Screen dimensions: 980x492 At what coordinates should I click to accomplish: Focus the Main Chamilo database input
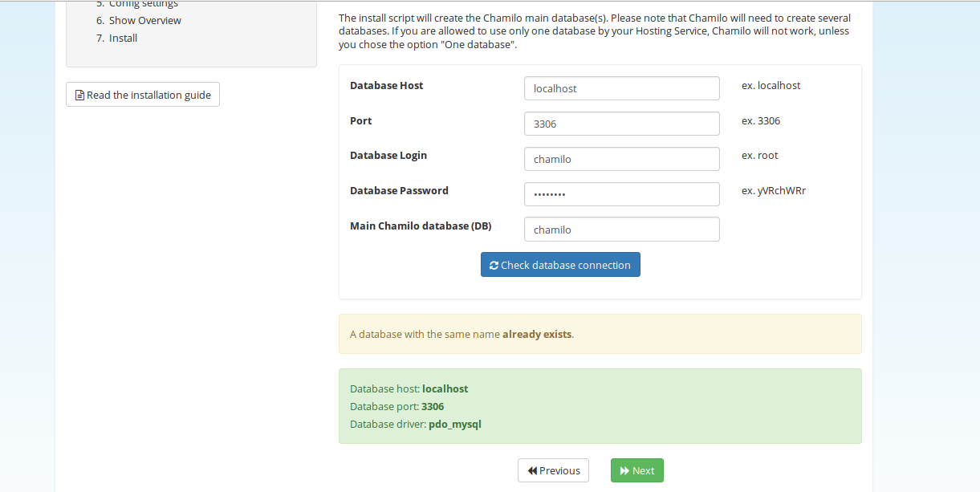(x=622, y=230)
